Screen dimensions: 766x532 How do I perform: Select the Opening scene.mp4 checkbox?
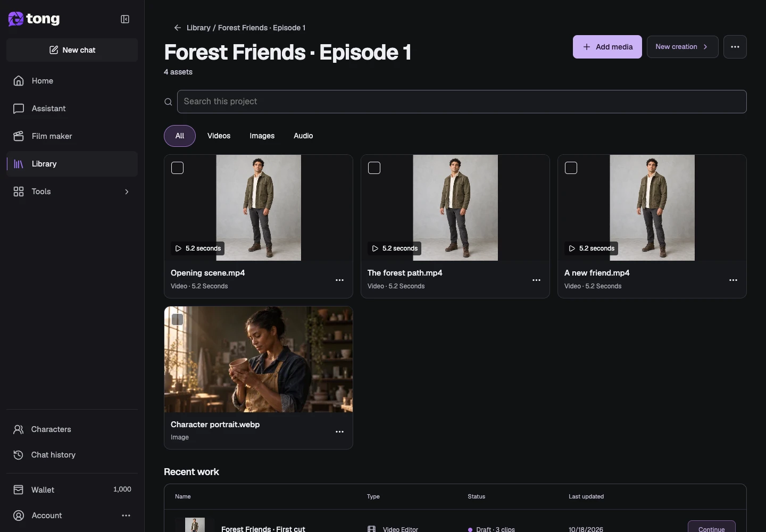(178, 168)
